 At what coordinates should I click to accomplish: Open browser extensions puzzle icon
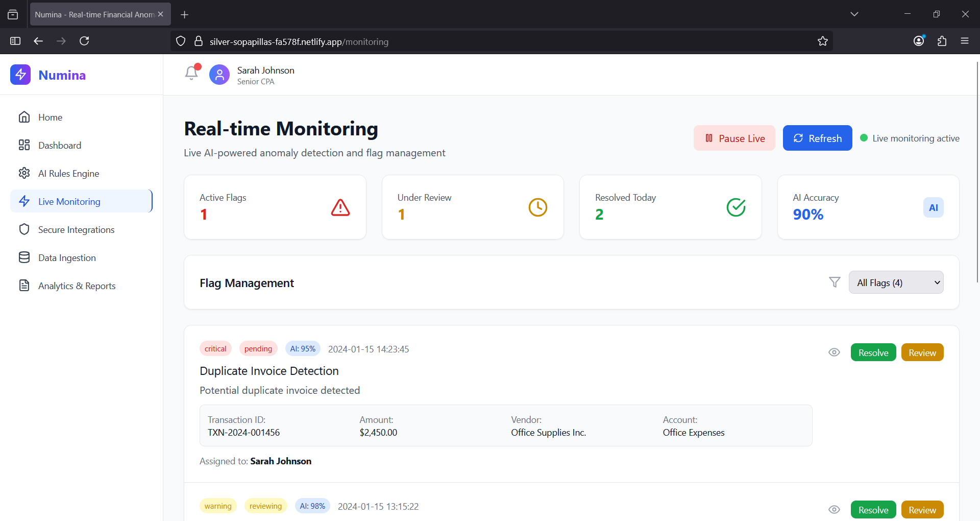pos(942,41)
